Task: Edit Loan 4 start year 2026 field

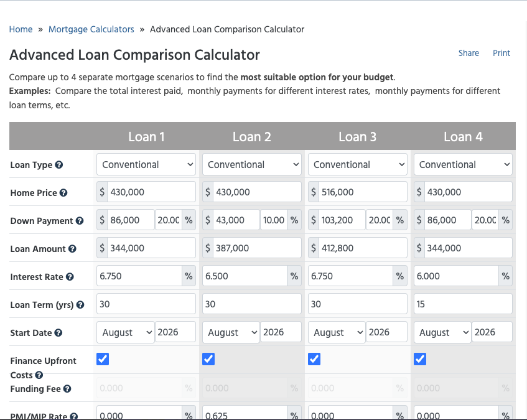Action: (492, 332)
